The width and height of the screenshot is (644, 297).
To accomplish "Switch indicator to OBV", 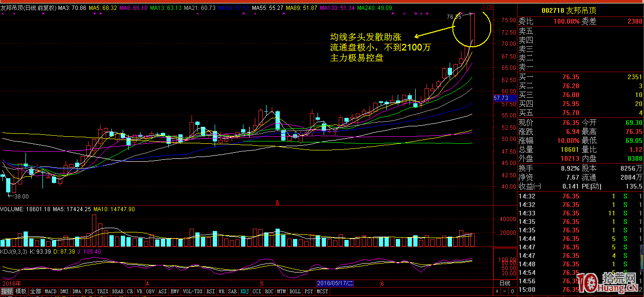I will click(x=151, y=291).
